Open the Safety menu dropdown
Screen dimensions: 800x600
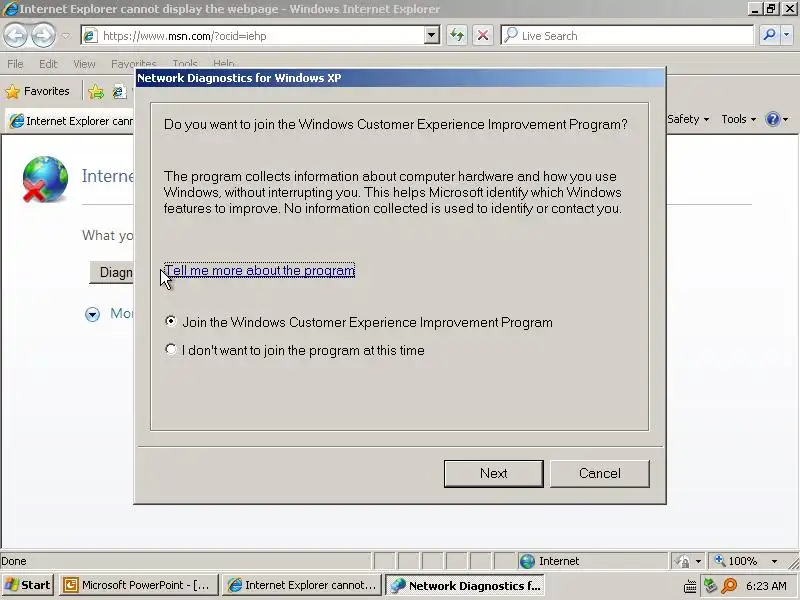688,119
